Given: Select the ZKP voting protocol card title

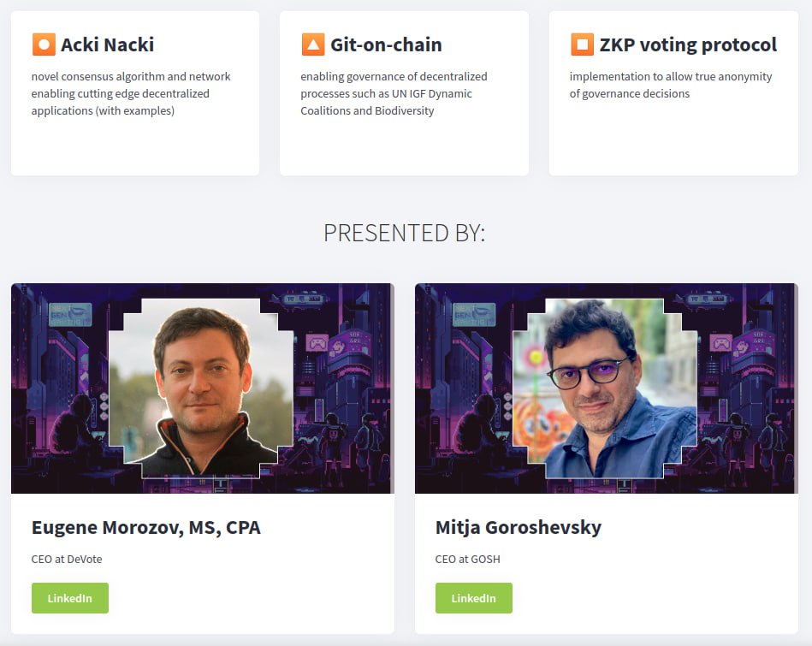Looking at the screenshot, I should (688, 44).
